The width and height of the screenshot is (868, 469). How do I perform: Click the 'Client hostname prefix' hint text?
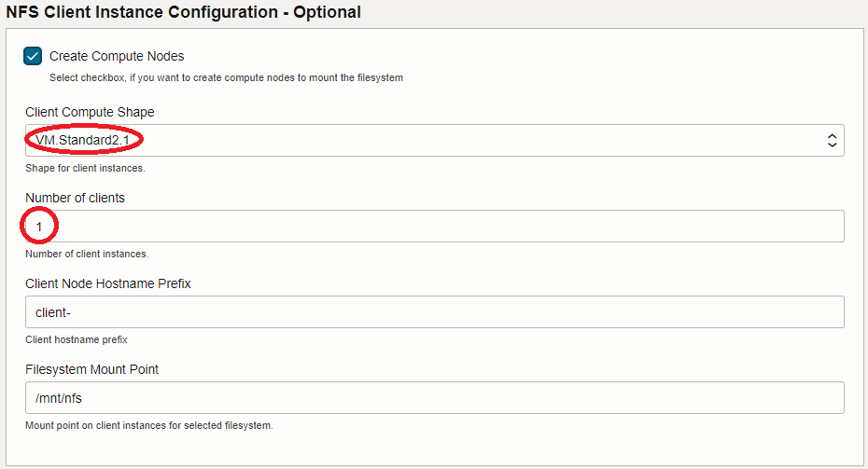[77, 339]
